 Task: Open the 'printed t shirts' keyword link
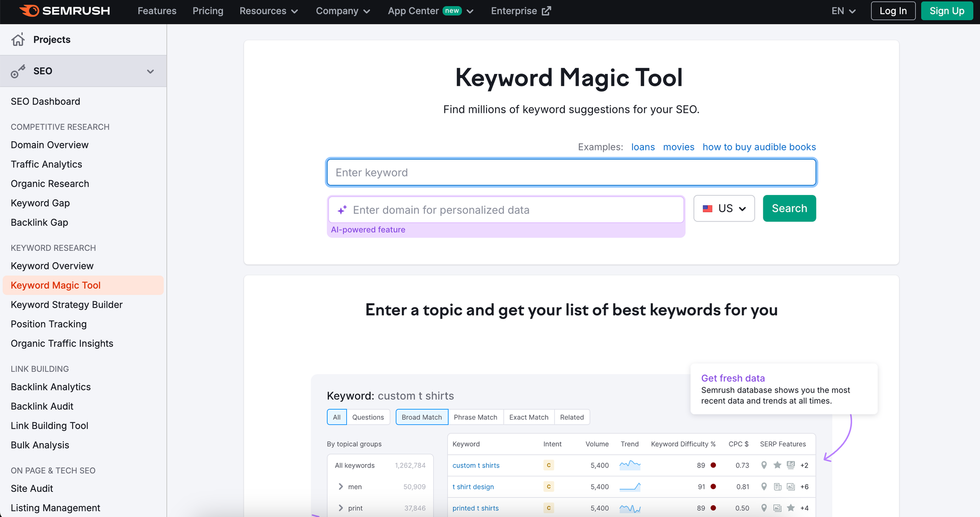(475, 508)
